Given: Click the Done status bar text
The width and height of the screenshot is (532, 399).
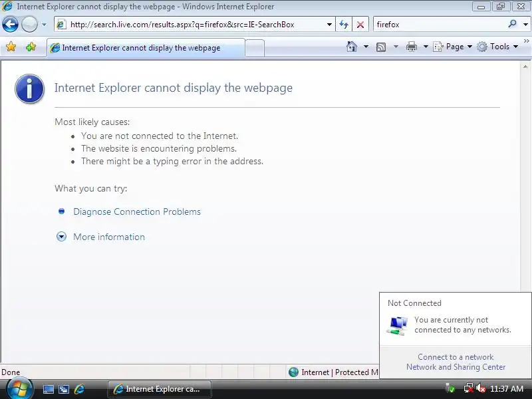Looking at the screenshot, I should (11, 372).
